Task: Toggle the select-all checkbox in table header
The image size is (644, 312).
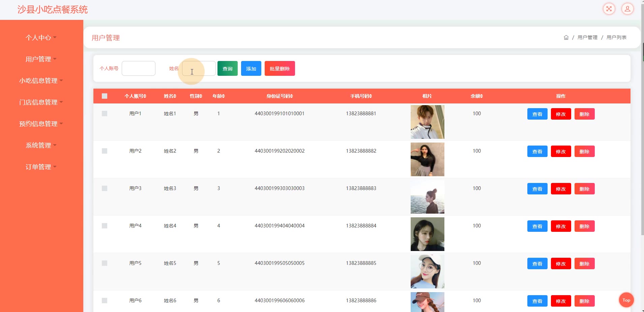Action: tap(105, 96)
